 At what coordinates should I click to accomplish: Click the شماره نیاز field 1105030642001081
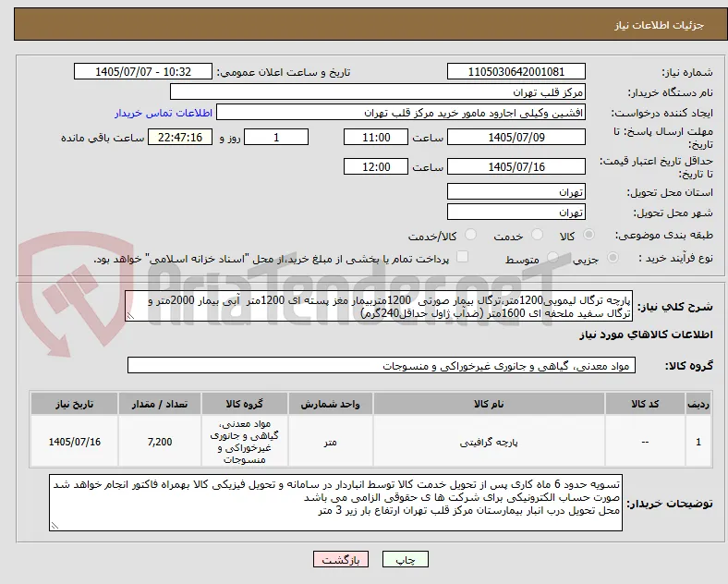click(516, 71)
